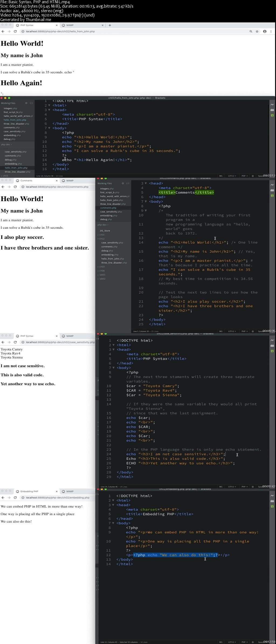Open PHP language dropdown in comments.php frame
This screenshot has width=276, height=644.
click(x=244, y=331)
